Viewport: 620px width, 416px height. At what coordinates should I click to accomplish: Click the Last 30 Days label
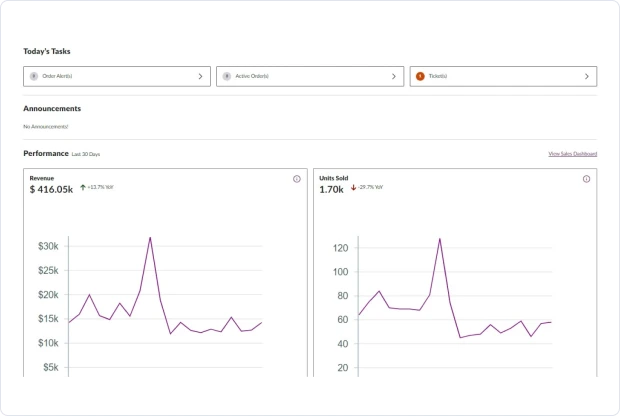(x=86, y=154)
